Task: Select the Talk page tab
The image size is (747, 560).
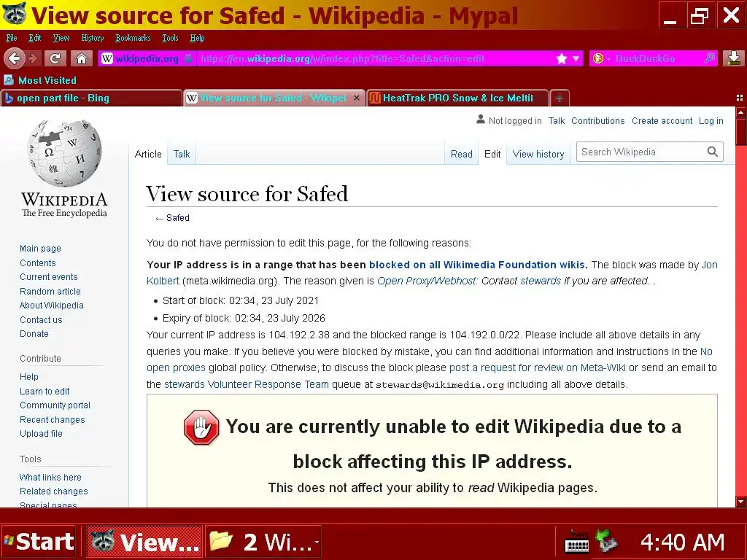Action: click(x=182, y=154)
